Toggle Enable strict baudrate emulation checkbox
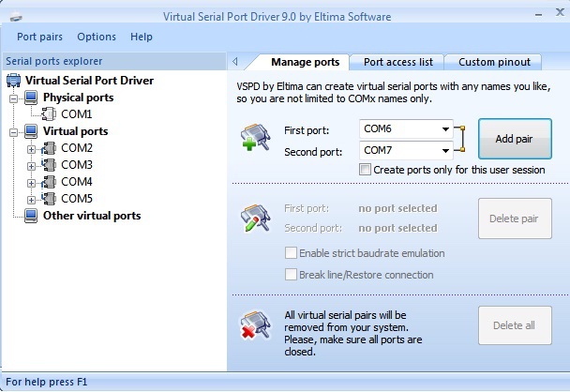Screen dimensions: 570x392 click(291, 252)
